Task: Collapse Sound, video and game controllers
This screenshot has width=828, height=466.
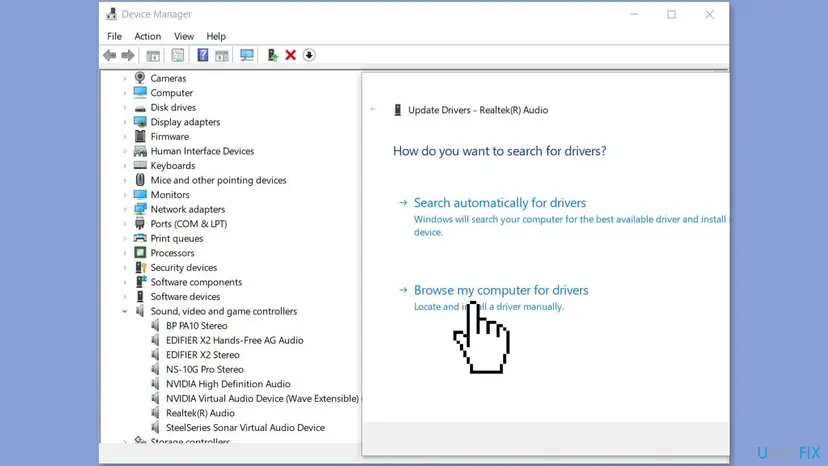Action: [125, 311]
